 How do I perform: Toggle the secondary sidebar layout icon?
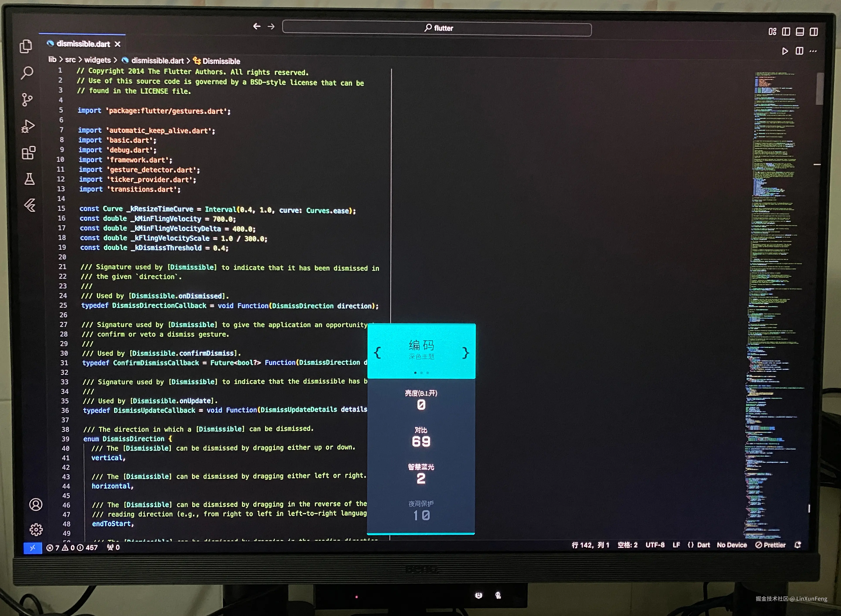pos(814,32)
